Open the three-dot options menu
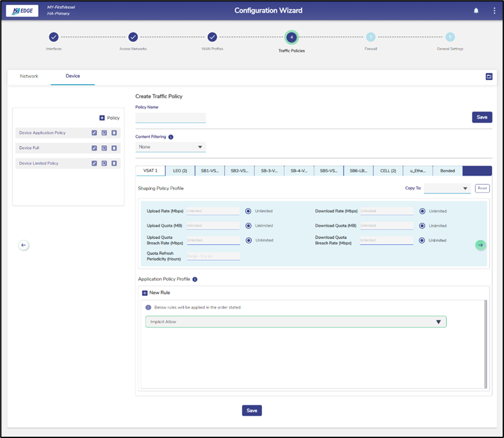504x438 pixels. coord(494,11)
